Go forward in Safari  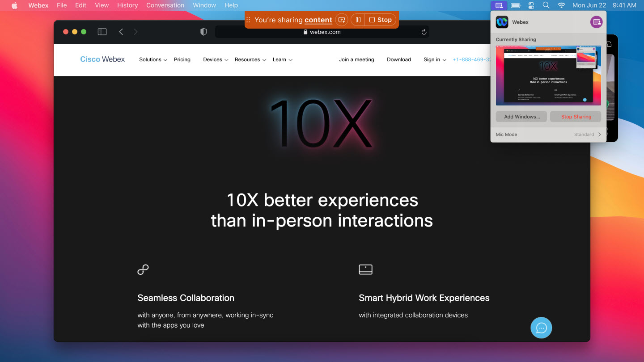click(136, 32)
